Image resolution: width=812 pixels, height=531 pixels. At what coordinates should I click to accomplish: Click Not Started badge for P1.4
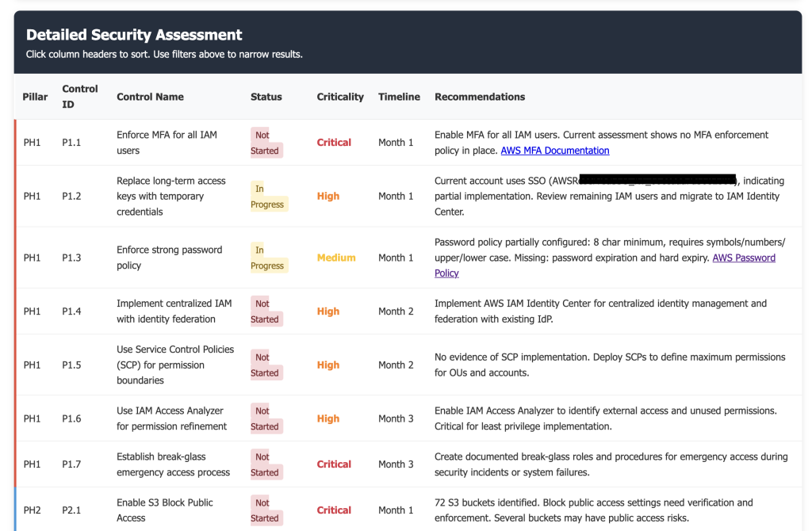(265, 311)
